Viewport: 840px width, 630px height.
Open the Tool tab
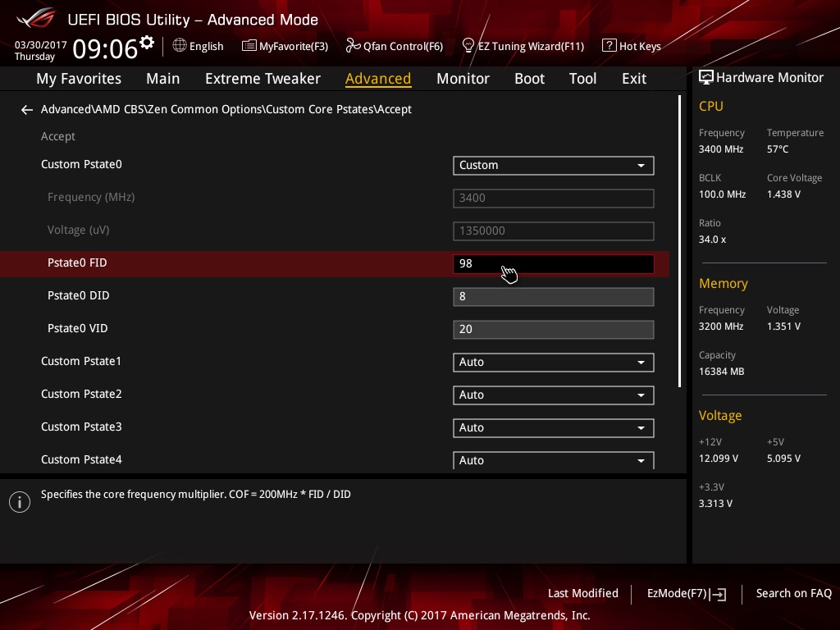[x=582, y=79]
